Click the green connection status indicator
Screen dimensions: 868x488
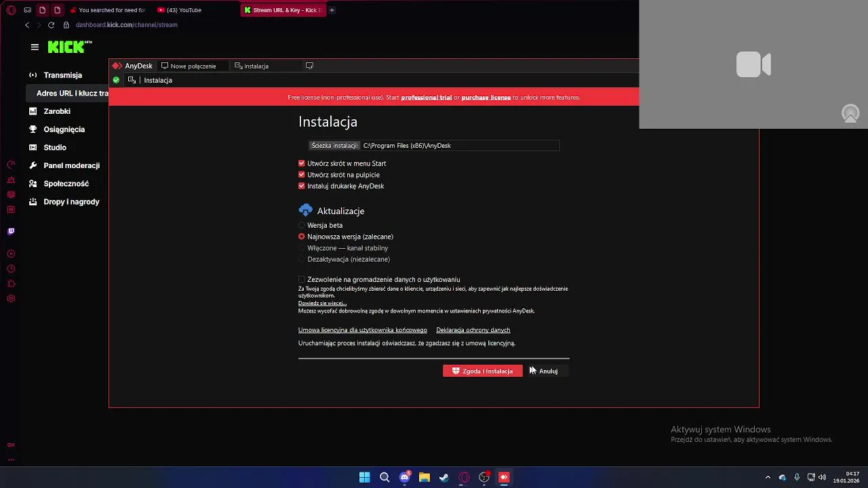(x=116, y=80)
